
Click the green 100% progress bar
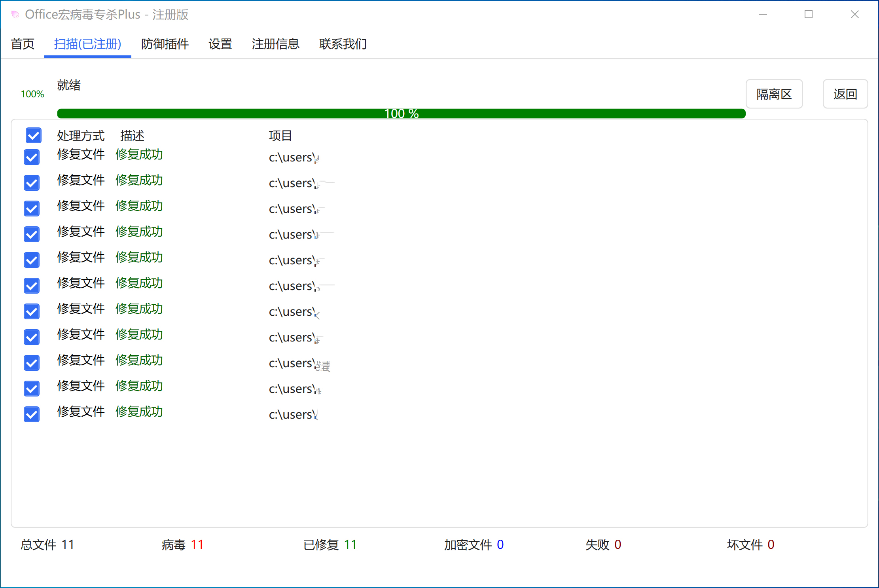tap(401, 114)
